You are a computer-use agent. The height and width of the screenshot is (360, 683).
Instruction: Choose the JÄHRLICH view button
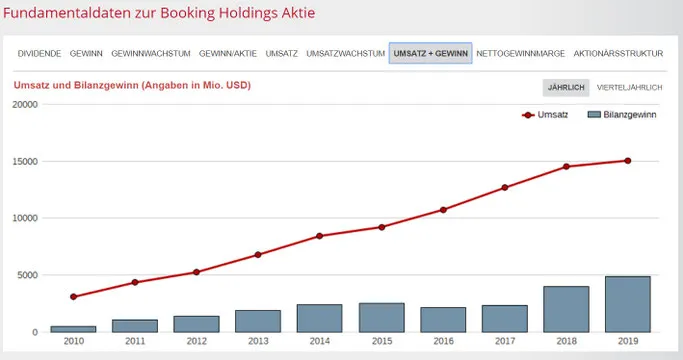pos(566,88)
